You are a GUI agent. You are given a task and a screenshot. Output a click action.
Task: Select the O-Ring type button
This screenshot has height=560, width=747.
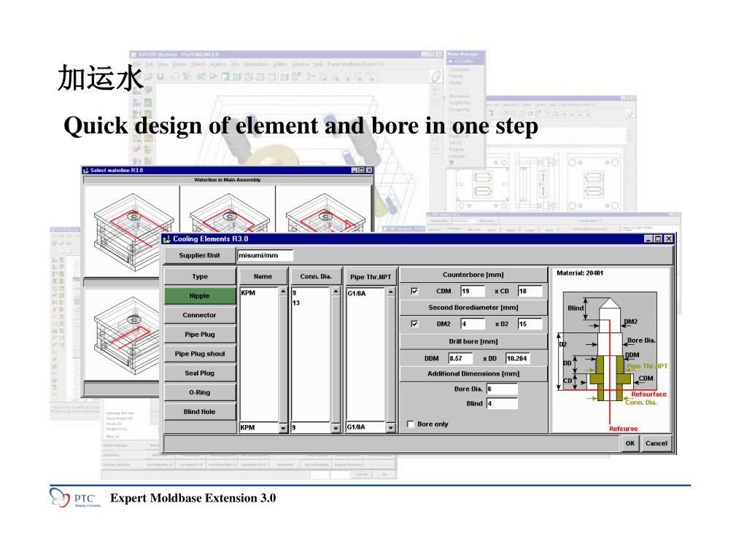(200, 392)
